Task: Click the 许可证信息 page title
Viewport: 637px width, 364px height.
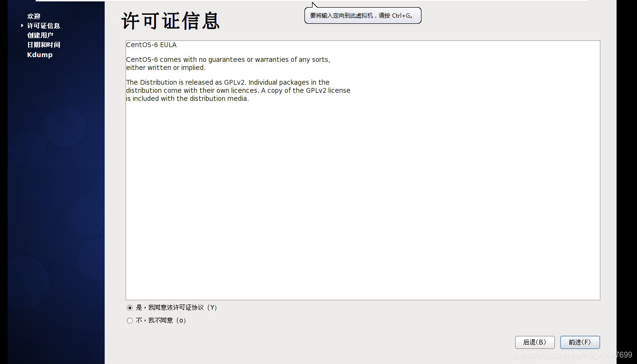Action: (x=170, y=21)
